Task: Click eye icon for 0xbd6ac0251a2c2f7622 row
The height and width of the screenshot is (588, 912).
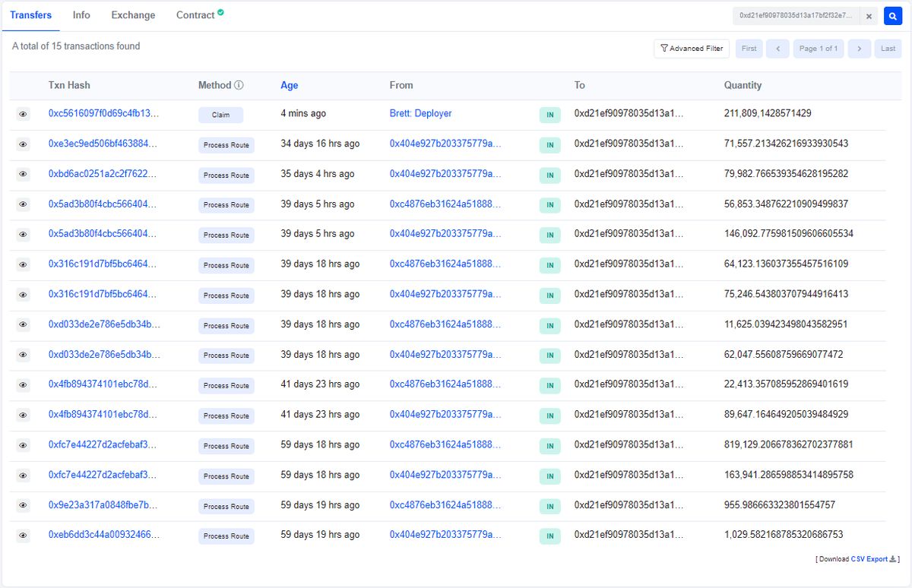Action: (x=23, y=174)
